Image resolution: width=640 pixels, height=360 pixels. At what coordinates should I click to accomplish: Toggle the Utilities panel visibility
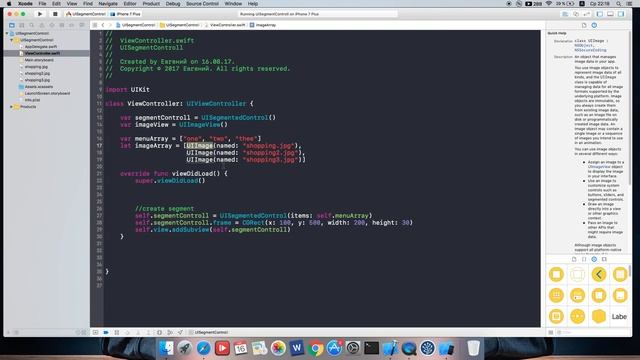click(x=621, y=14)
